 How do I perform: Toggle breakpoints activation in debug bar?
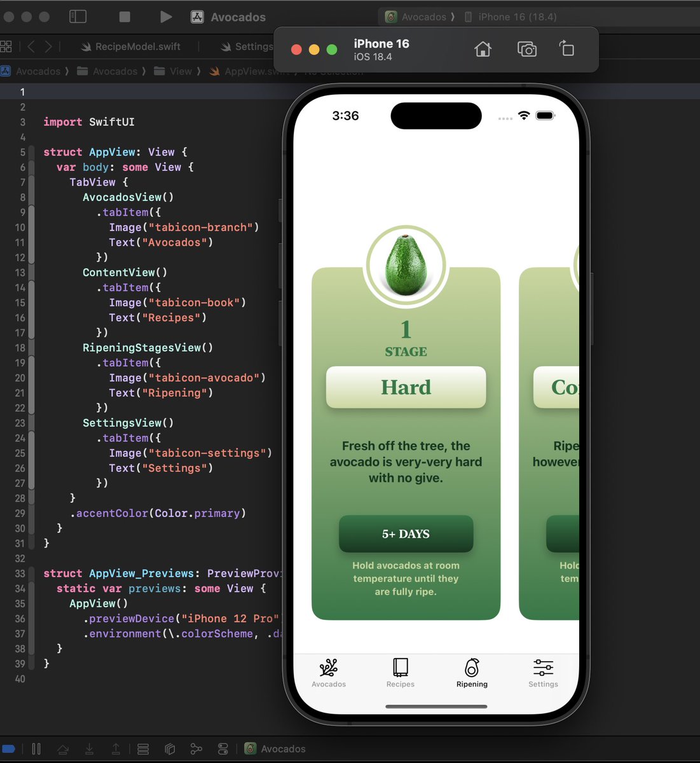click(8, 749)
